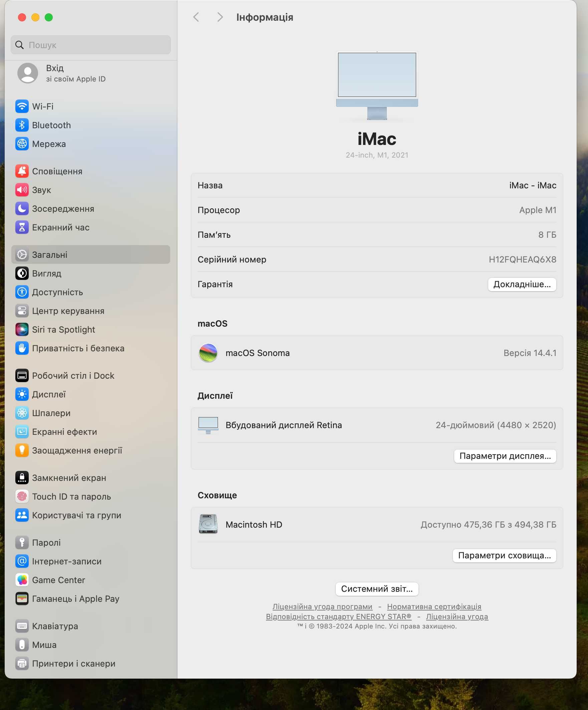Click the built-in Retina display icon

[208, 425]
